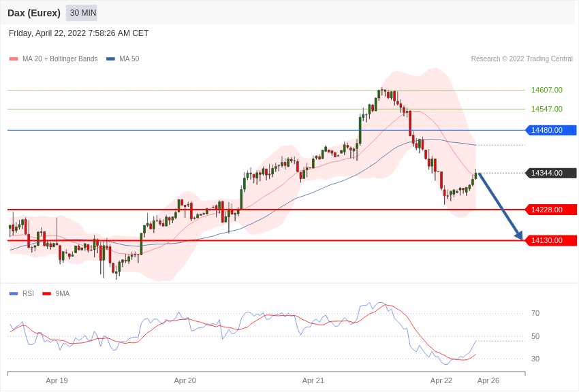Click the 14607.00 resistance level label
The height and width of the screenshot is (392, 579).
click(546, 90)
